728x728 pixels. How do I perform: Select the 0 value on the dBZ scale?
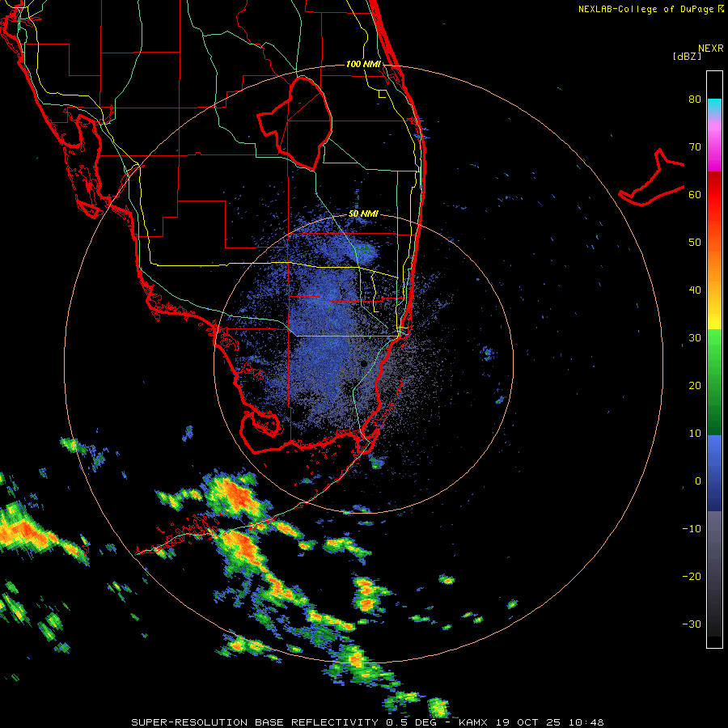(698, 481)
